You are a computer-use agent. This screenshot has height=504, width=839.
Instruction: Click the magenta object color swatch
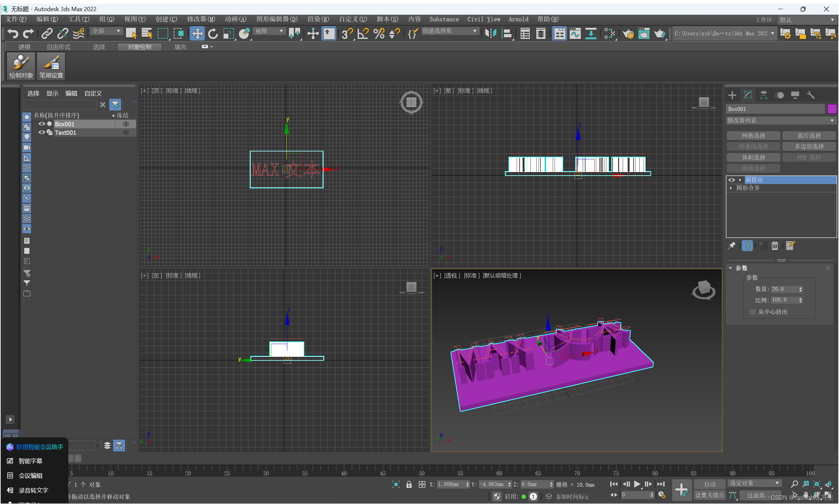(x=831, y=109)
